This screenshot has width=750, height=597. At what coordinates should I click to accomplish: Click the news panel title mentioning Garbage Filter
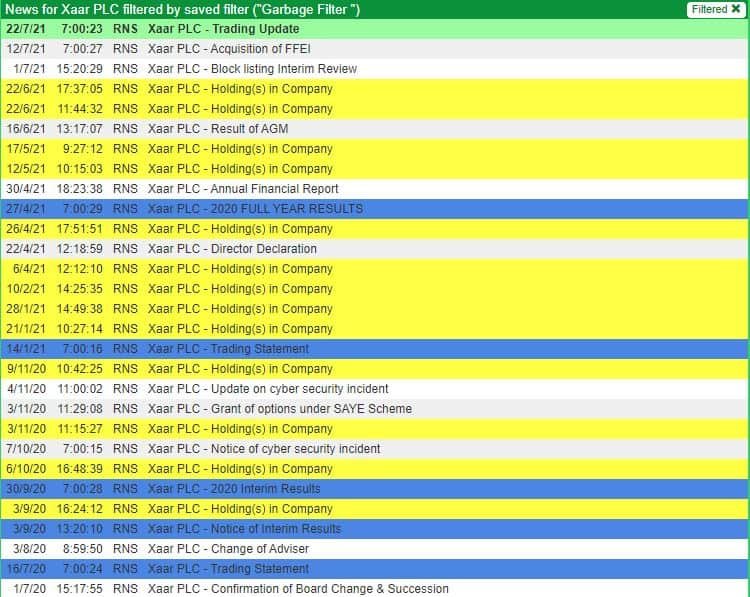click(182, 10)
